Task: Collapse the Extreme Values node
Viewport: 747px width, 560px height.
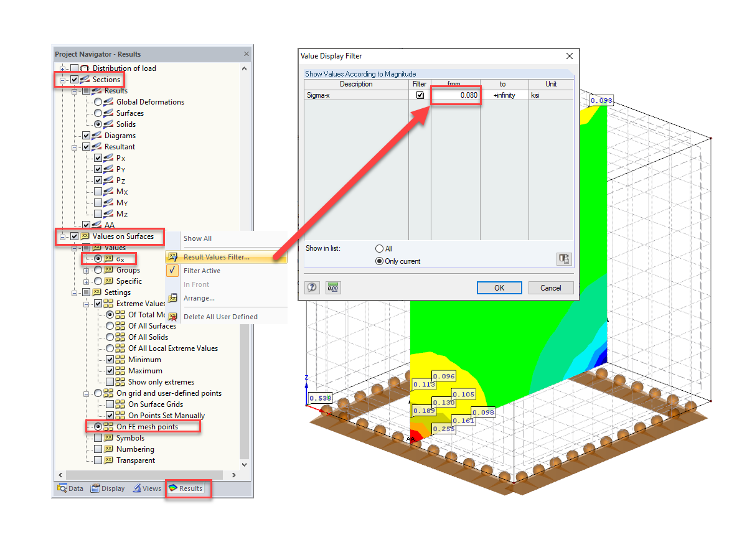Action: point(86,304)
